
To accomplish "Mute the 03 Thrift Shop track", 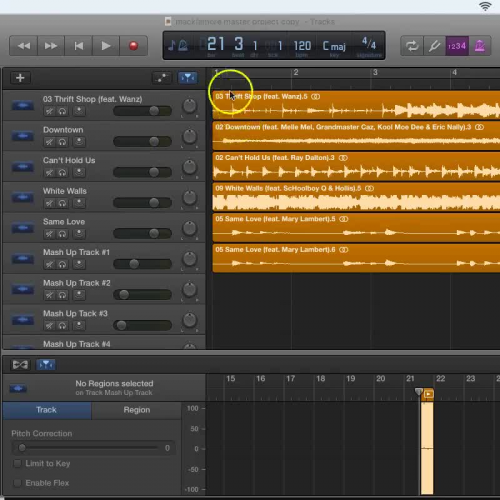I will point(49,111).
